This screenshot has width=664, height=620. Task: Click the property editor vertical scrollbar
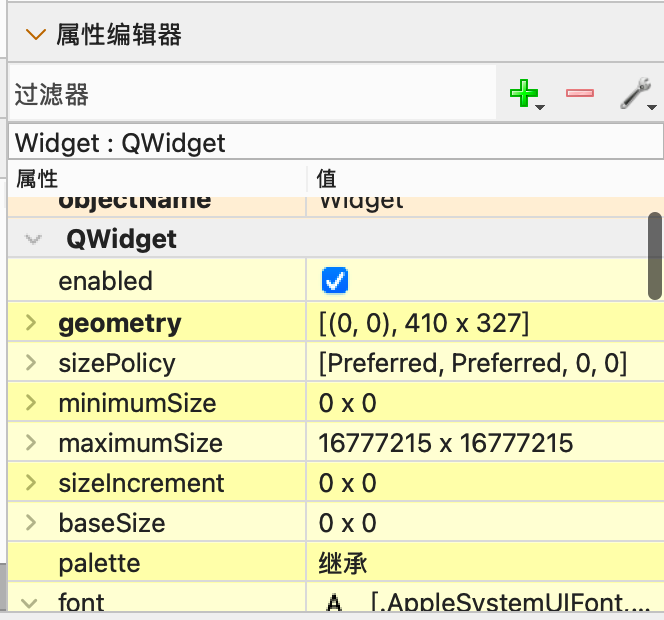coord(655,256)
